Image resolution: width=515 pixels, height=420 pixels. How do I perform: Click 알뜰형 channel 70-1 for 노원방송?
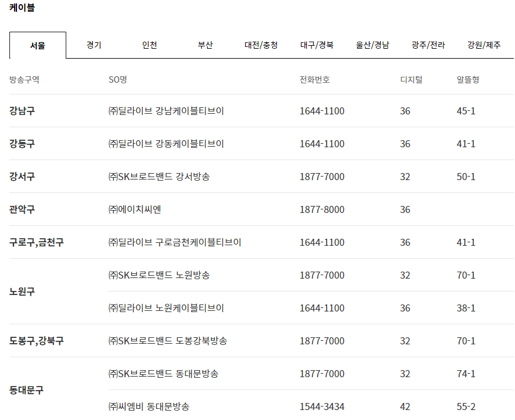coord(466,275)
